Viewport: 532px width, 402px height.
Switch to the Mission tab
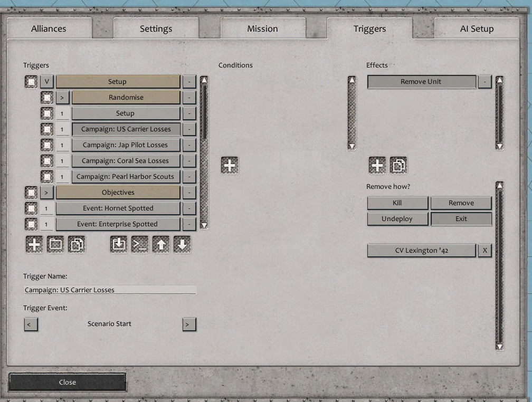tap(263, 28)
